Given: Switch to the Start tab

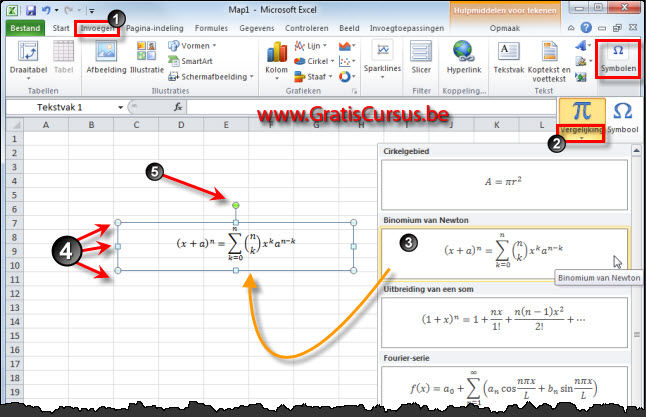Looking at the screenshot, I should [x=61, y=28].
